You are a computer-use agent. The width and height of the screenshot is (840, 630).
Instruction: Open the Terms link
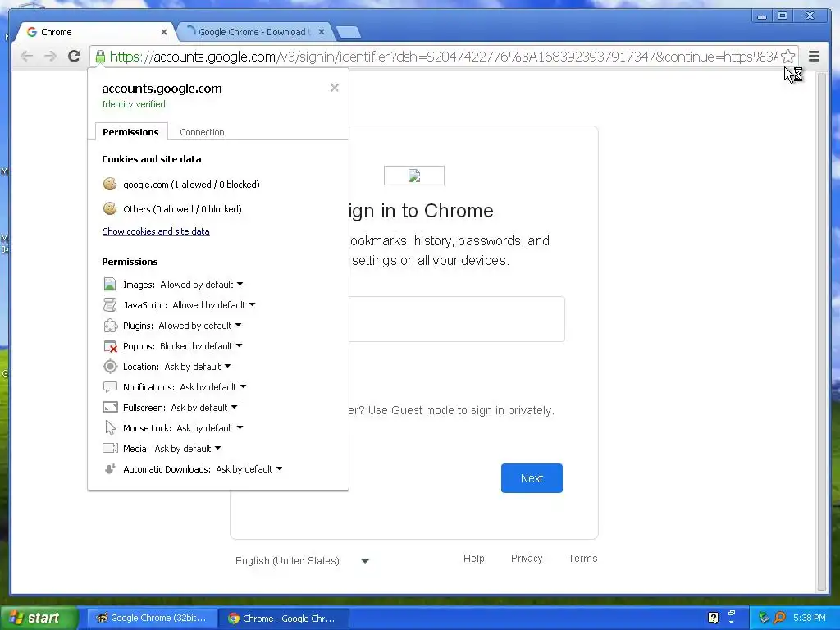583,558
